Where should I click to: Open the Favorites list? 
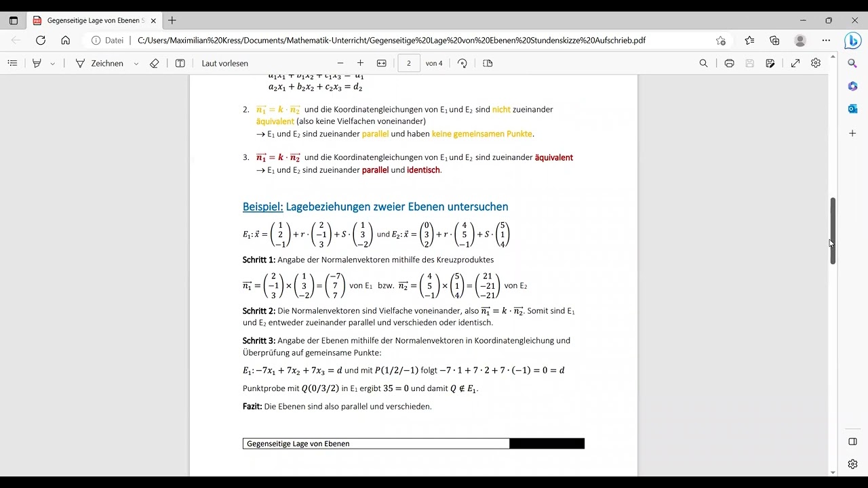click(749, 41)
